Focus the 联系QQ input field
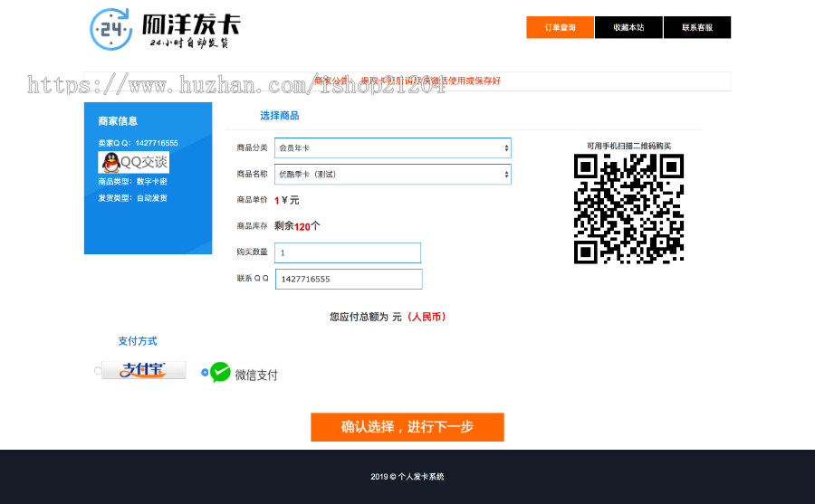This screenshot has height=504, width=815. click(349, 279)
